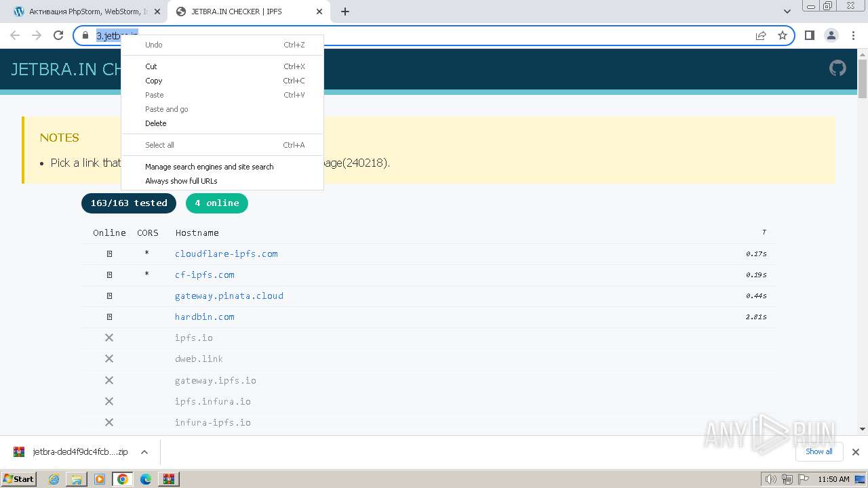Screen dimensions: 868x488
Task: Open the Windows Start menu
Action: click(x=19, y=479)
